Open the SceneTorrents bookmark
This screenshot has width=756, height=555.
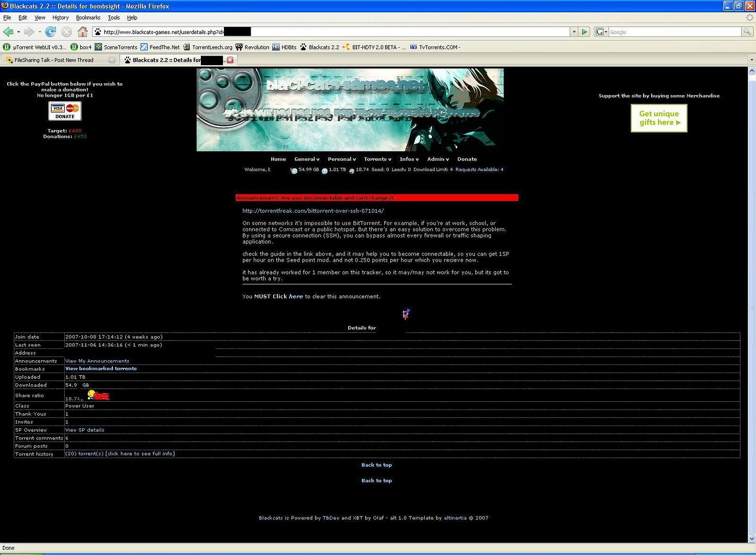pyautogui.click(x=116, y=47)
